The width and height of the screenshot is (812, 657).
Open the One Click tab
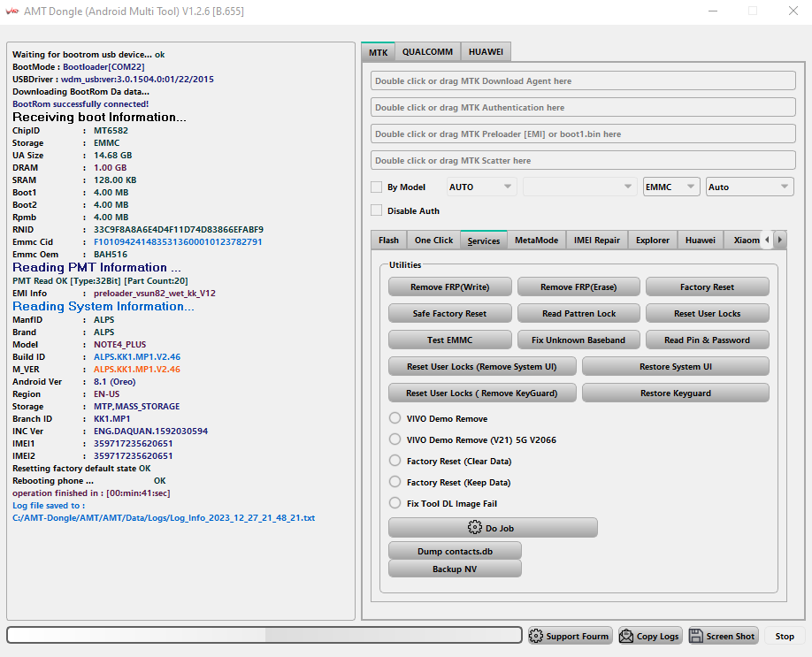(433, 241)
